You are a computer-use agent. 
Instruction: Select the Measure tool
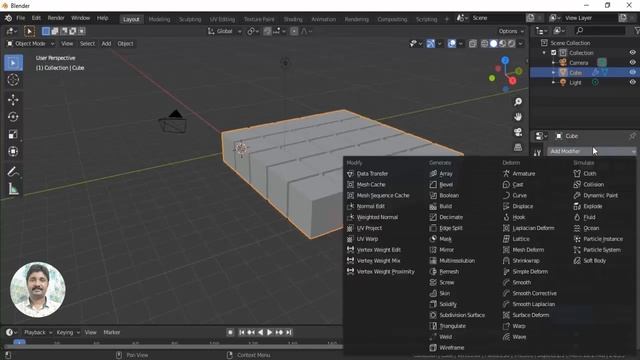[x=13, y=189]
